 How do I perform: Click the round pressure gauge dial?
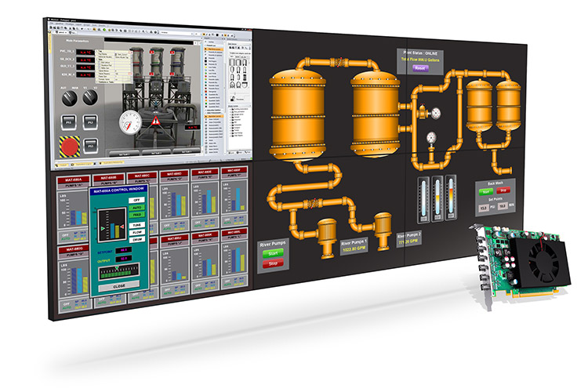tap(130, 122)
